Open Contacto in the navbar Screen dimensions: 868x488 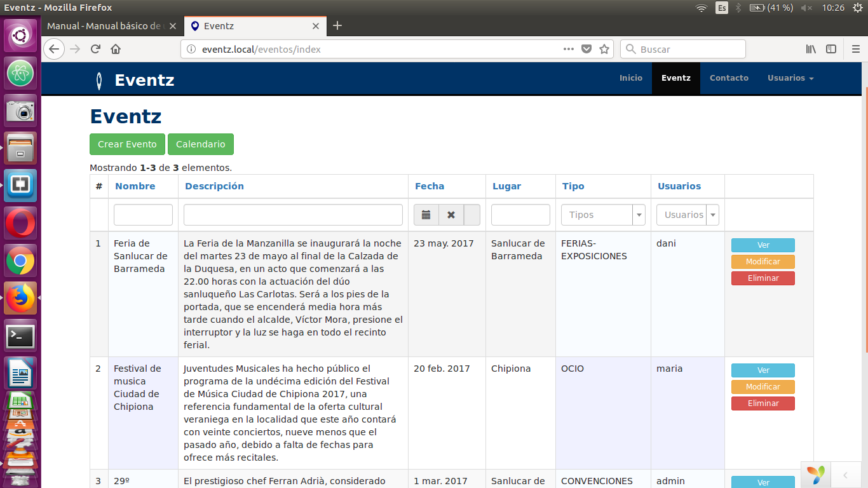729,78
